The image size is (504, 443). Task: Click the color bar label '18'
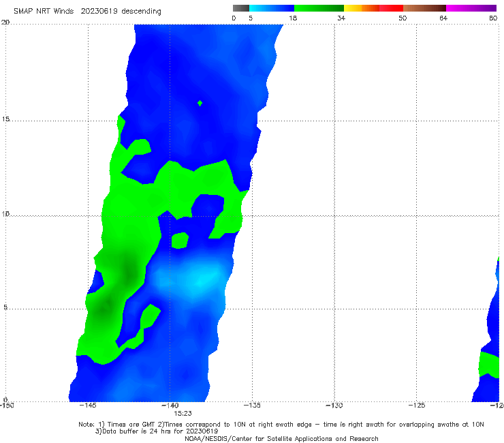tap(292, 18)
